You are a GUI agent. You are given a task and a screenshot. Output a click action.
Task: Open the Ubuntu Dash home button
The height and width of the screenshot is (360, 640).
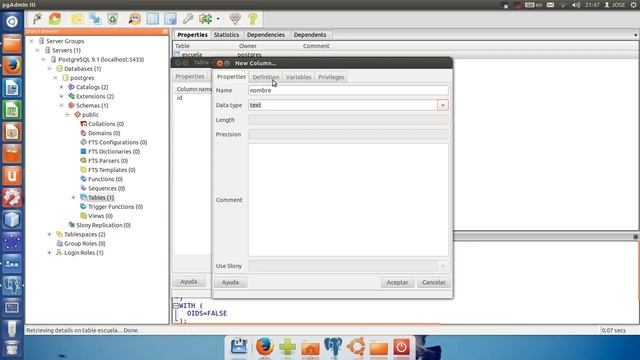pos(12,21)
